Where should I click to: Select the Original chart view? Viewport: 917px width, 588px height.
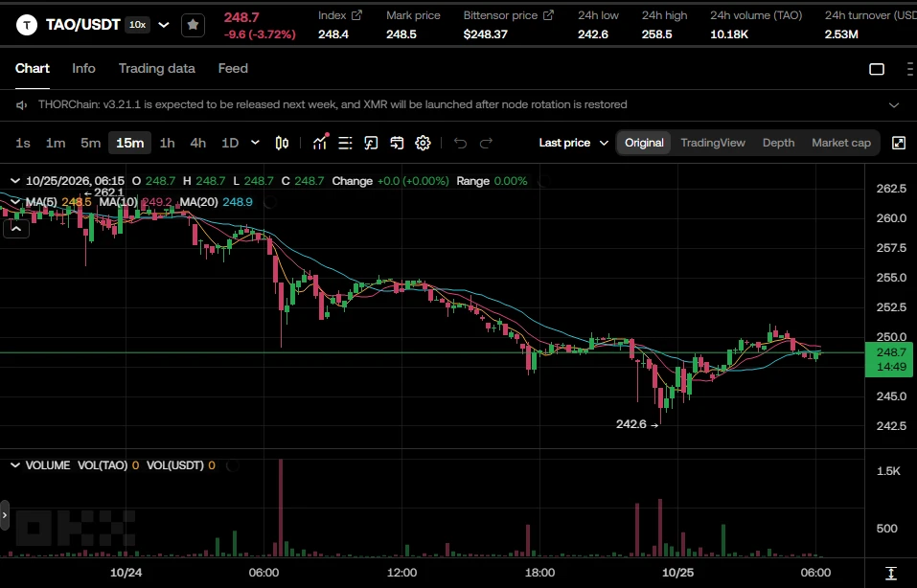click(x=644, y=143)
